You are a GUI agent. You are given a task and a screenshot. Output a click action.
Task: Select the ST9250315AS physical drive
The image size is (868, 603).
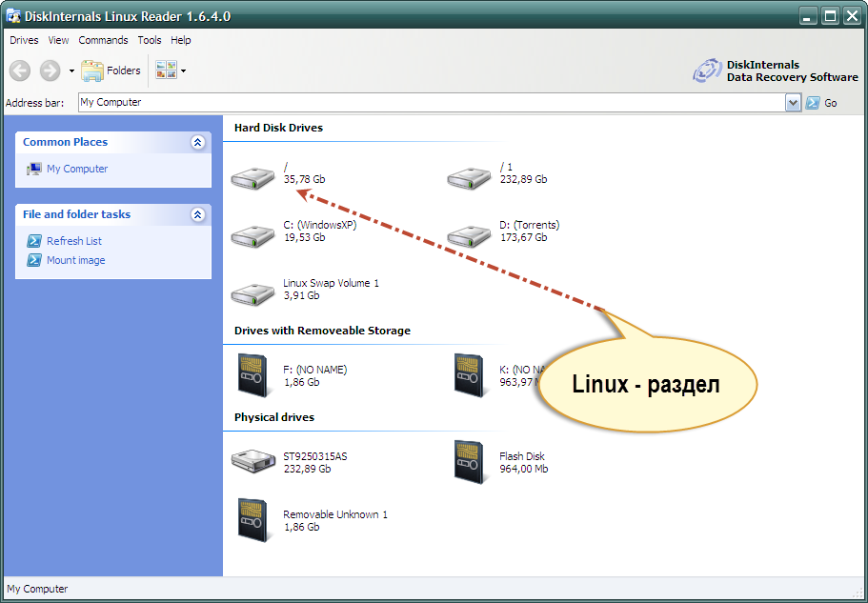pos(252,461)
